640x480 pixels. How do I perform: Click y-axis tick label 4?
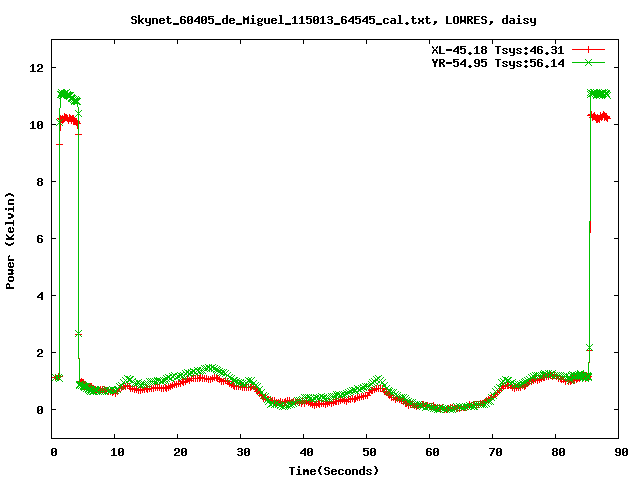[x=40, y=296]
